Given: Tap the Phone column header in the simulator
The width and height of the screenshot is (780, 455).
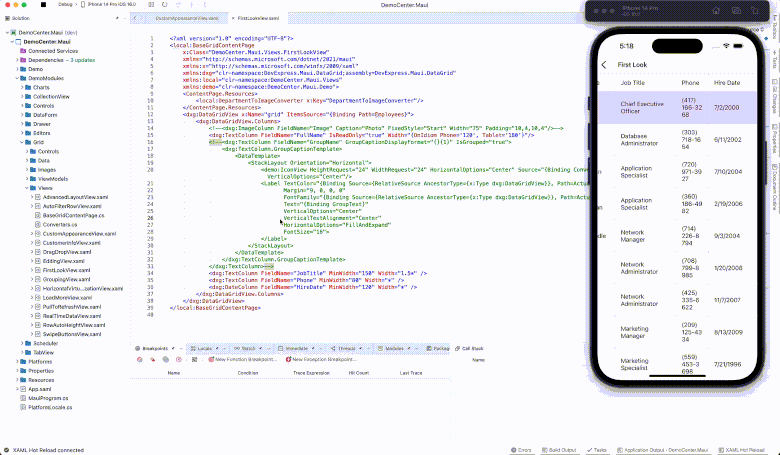Looking at the screenshot, I should (690, 83).
